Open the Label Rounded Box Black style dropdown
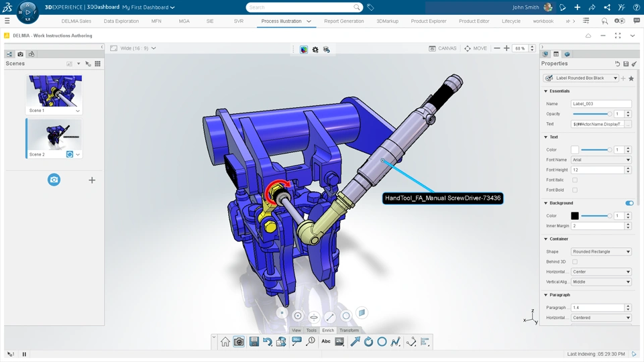644x362 pixels. (581, 78)
